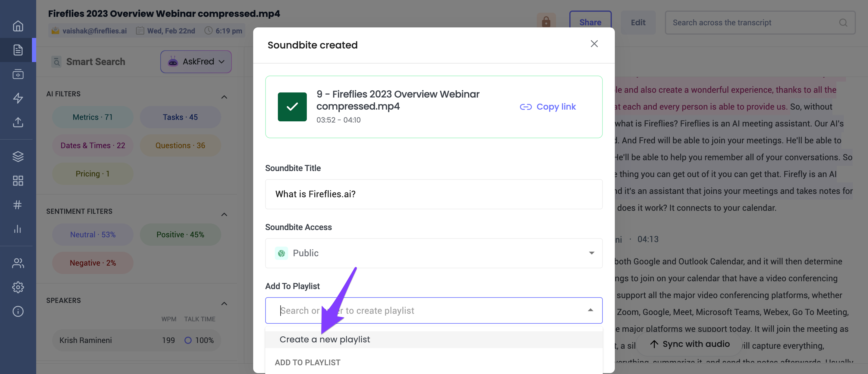Open the team members icon in sidebar

pos(18,263)
